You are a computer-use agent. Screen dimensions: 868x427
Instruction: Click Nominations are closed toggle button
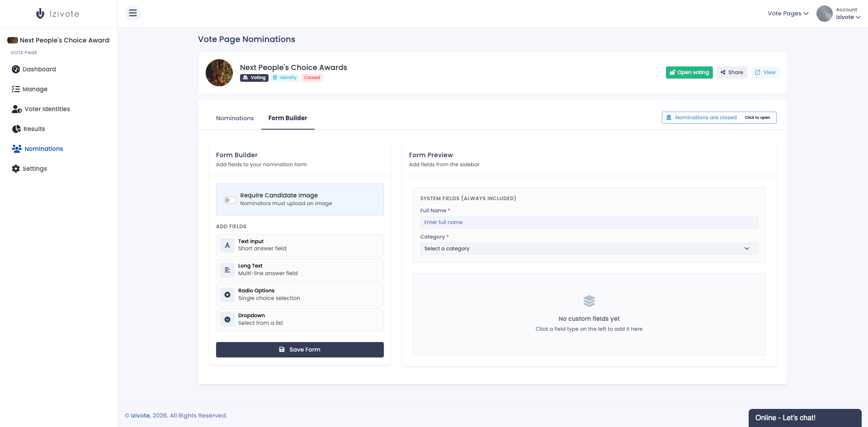point(719,117)
